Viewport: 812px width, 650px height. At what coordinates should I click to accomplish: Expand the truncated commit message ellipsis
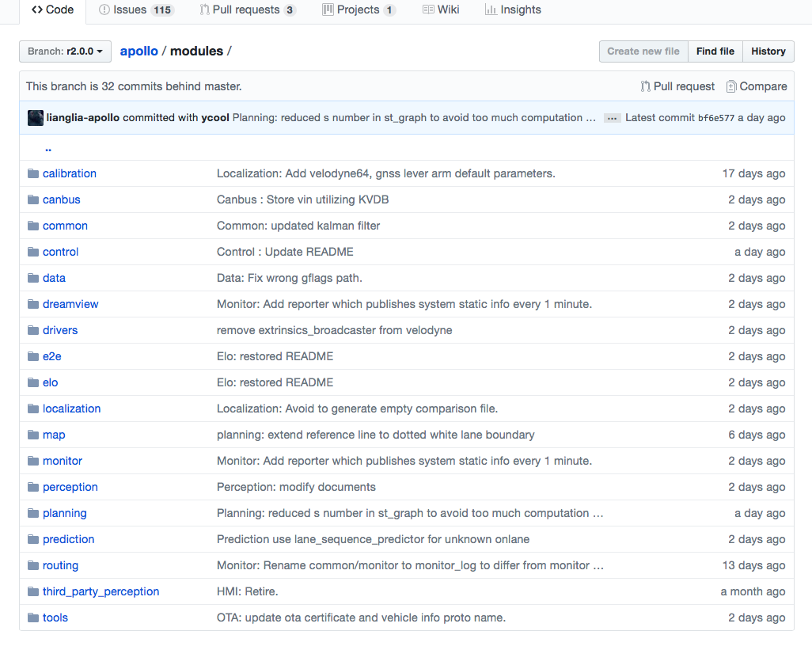[x=612, y=118]
